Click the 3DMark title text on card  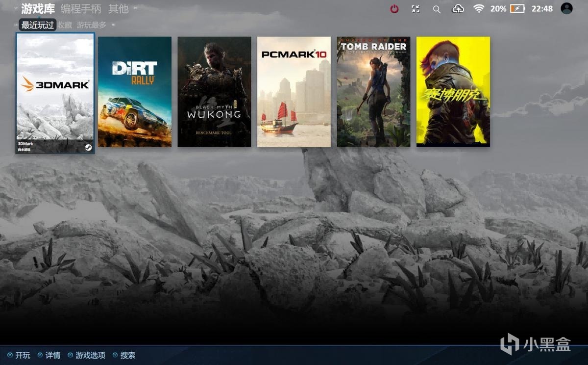tap(25, 144)
